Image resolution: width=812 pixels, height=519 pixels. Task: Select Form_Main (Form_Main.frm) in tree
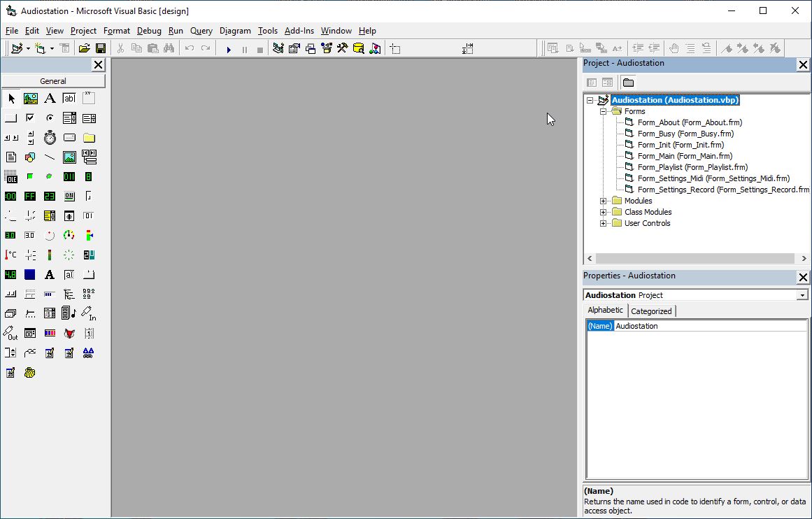tap(685, 156)
